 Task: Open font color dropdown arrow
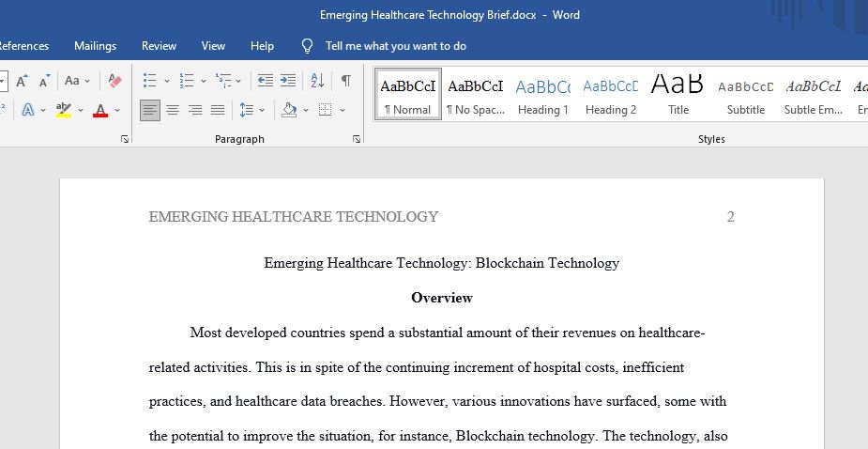pyautogui.click(x=117, y=110)
